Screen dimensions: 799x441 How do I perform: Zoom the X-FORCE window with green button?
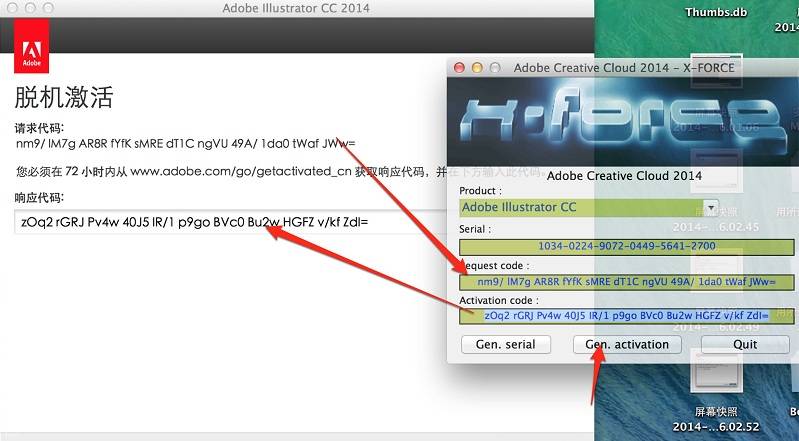494,68
